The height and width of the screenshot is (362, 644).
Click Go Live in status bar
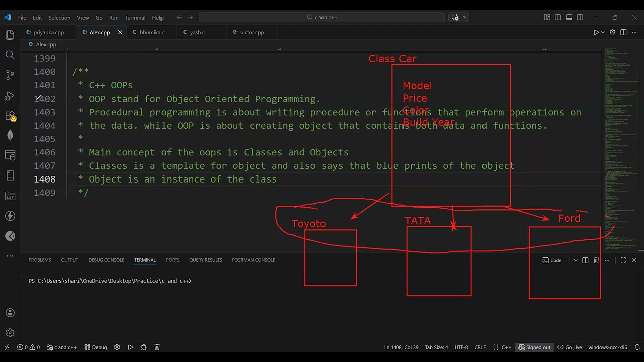[570, 347]
